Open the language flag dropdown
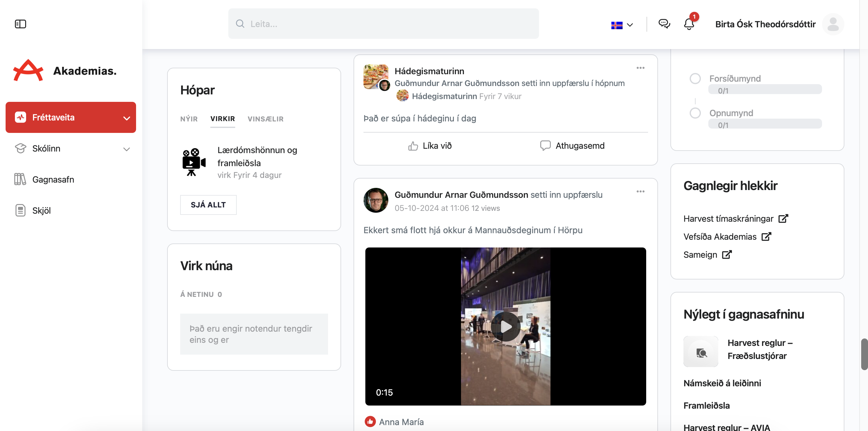 point(622,25)
